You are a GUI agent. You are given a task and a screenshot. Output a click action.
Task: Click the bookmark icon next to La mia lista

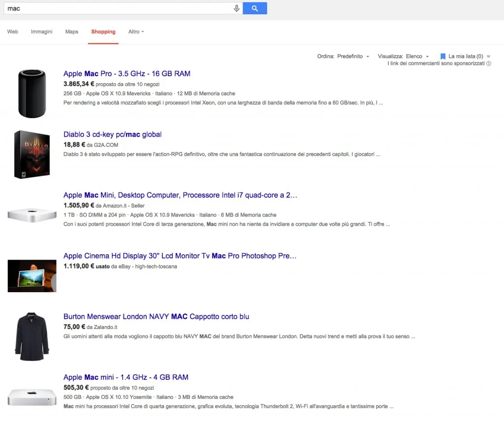point(442,56)
